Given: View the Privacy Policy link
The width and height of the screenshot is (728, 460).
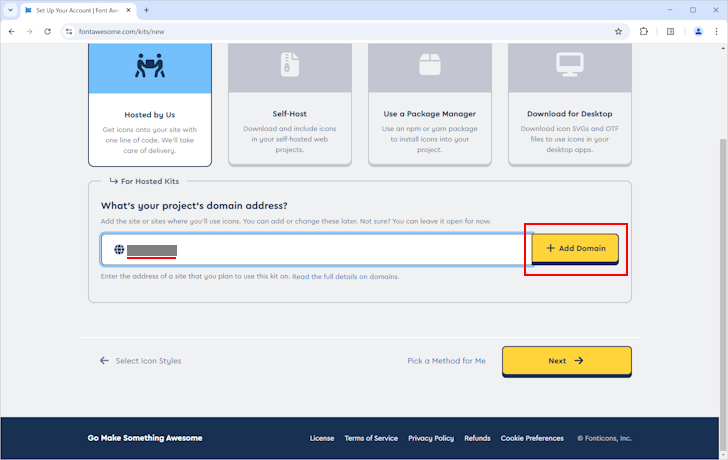Looking at the screenshot, I should click(431, 438).
